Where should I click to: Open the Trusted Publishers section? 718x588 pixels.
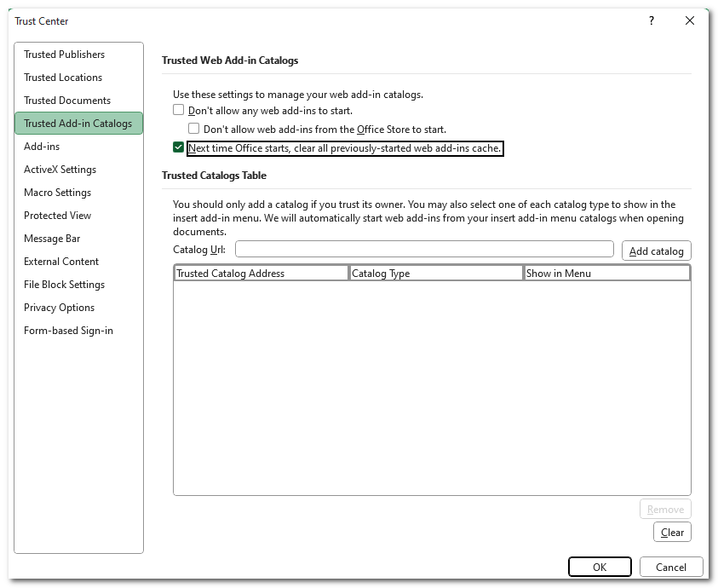[x=65, y=55]
